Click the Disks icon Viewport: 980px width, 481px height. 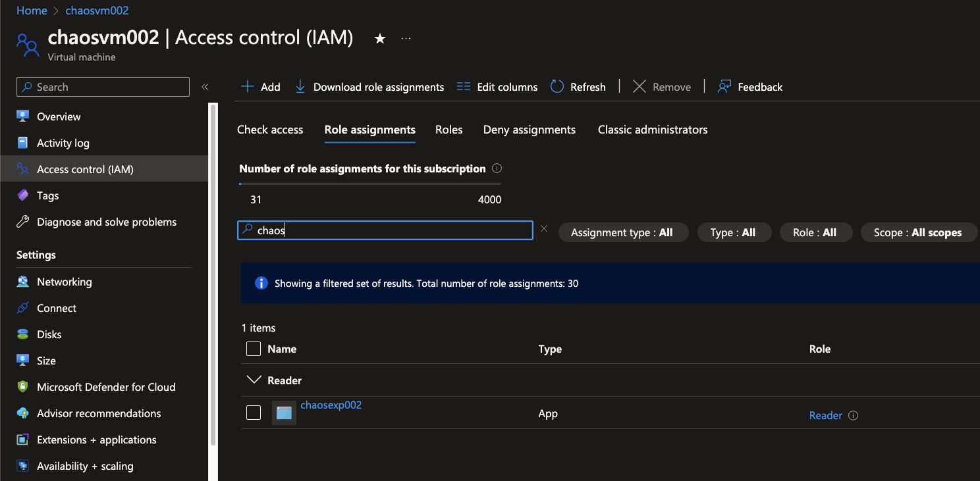(x=23, y=334)
